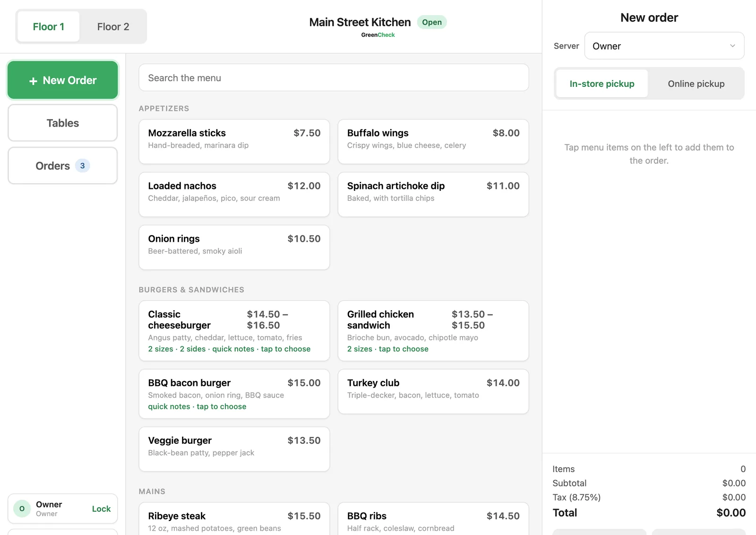Click the APPETIZERS section heading
This screenshot has width=756, height=535.
pyautogui.click(x=164, y=109)
